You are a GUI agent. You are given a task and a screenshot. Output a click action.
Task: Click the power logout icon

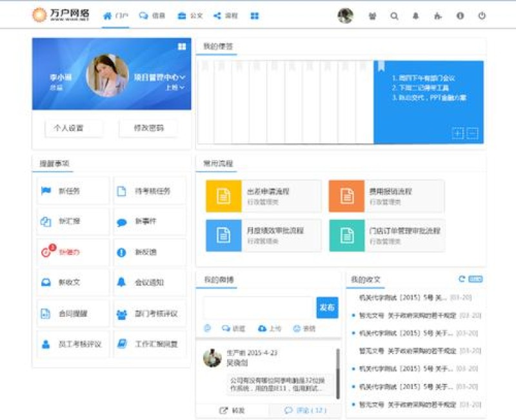482,15
